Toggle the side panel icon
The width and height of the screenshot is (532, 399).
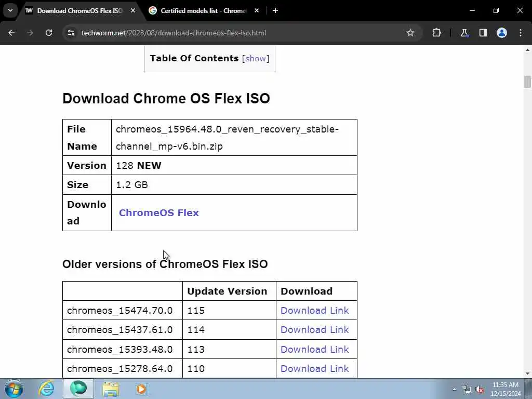(483, 33)
